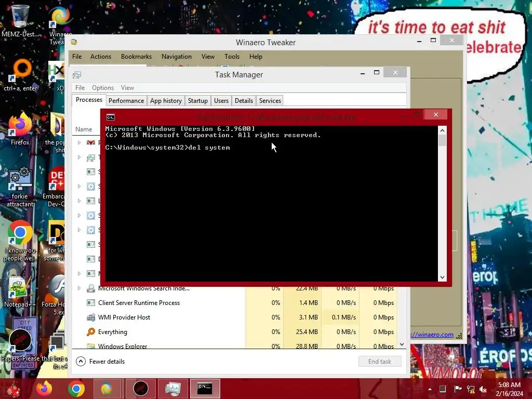This screenshot has height=399, width=532.
Task: Switch to the Details tab
Action: coord(244,101)
